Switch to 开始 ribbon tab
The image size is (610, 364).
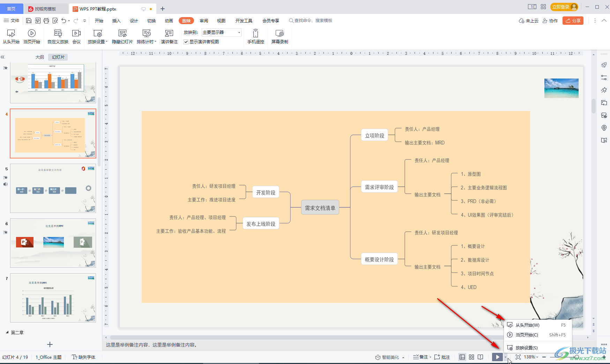coord(99,21)
